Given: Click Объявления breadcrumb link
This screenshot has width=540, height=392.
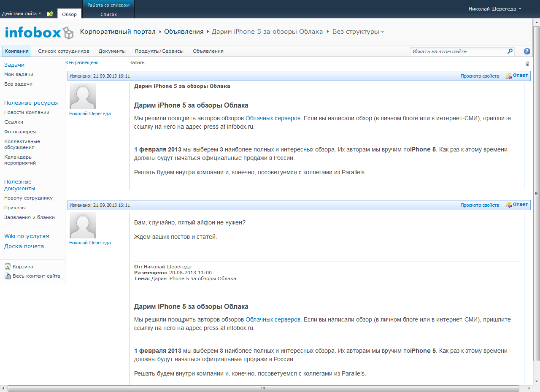Looking at the screenshot, I should (x=184, y=32).
